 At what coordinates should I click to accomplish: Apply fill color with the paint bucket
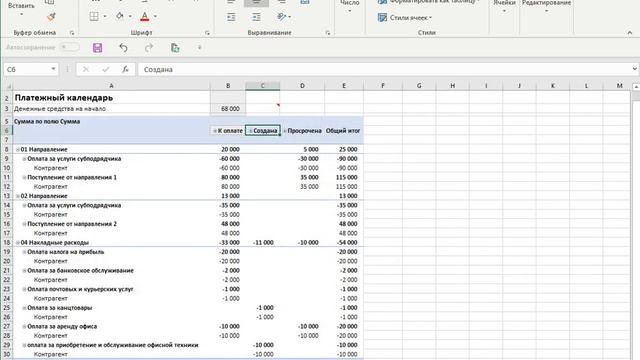click(x=120, y=16)
